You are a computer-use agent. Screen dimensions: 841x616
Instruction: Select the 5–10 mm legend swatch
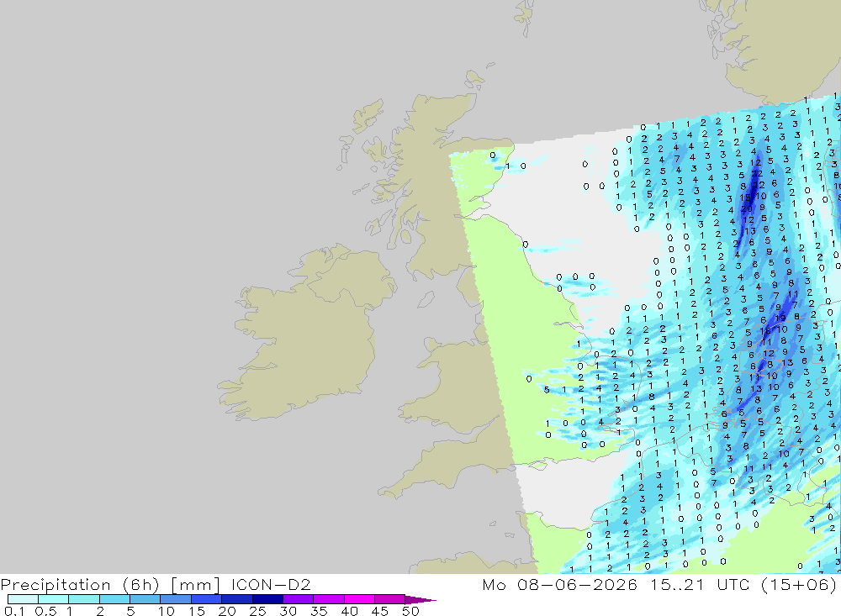pyautogui.click(x=145, y=599)
